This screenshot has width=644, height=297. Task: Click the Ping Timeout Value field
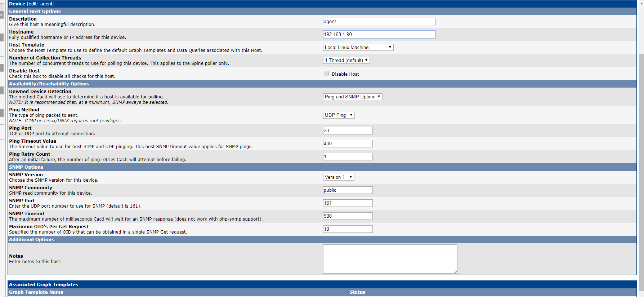point(348,144)
